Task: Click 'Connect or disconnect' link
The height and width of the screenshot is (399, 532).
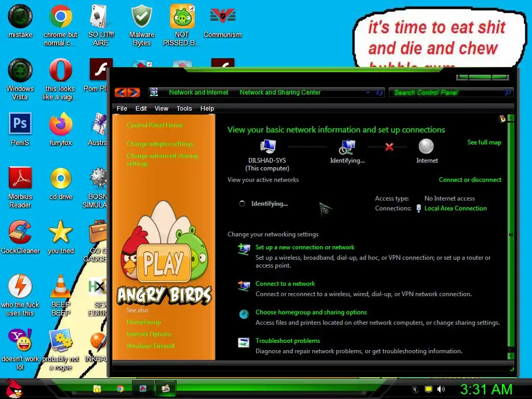Action: pyautogui.click(x=470, y=179)
